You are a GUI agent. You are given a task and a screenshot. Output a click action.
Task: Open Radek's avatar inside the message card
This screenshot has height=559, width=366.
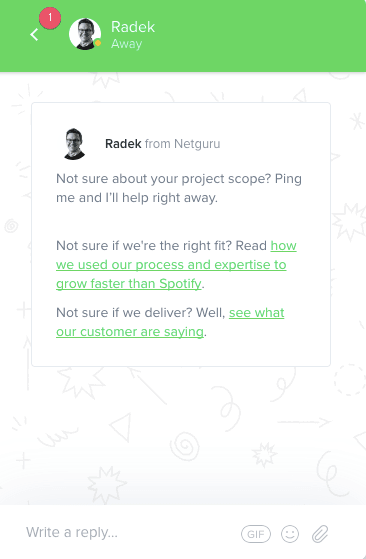tap(74, 144)
